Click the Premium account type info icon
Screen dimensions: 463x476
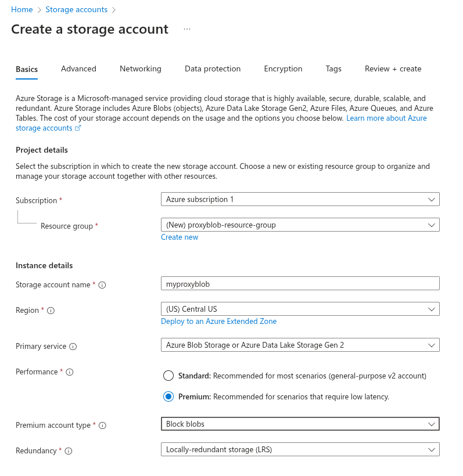pyautogui.click(x=102, y=425)
